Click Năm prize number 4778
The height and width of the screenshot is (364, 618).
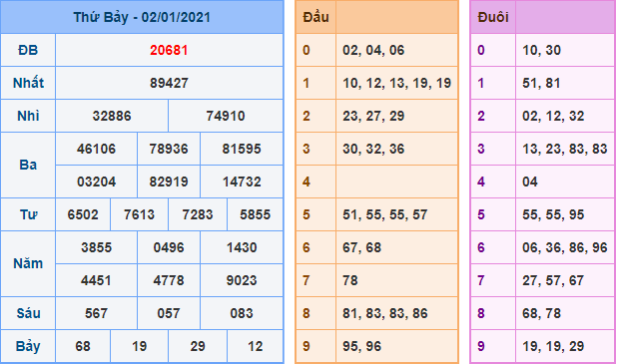[x=169, y=280]
